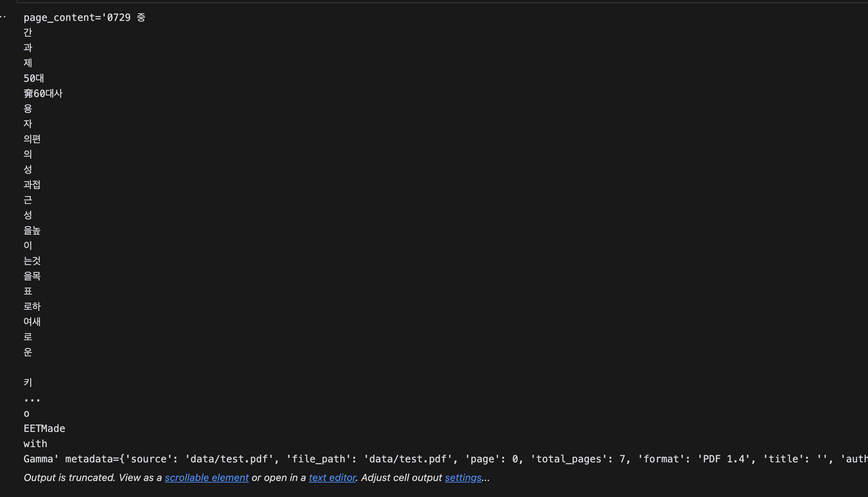The height and width of the screenshot is (497, 868).
Task: Click the 'EETMade' output line
Action: pos(44,429)
